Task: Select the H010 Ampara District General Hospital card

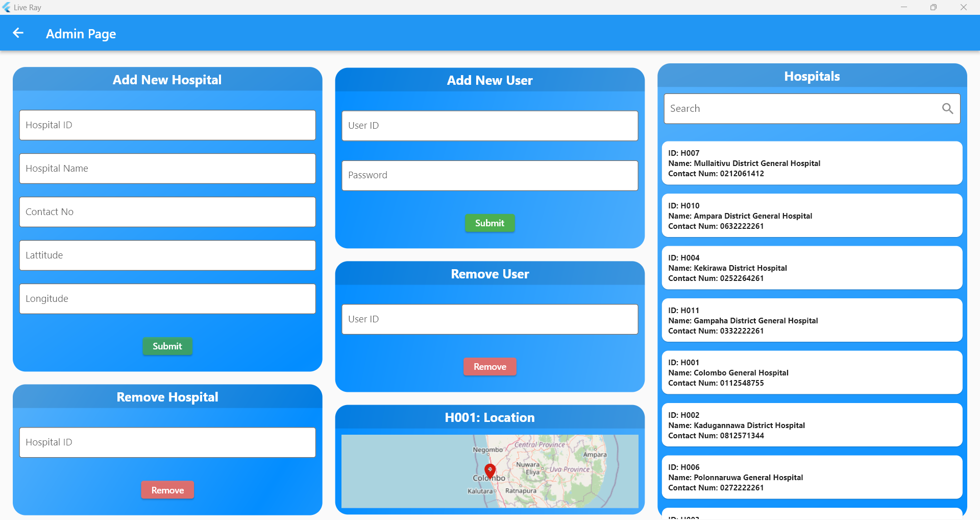Action: click(x=812, y=216)
